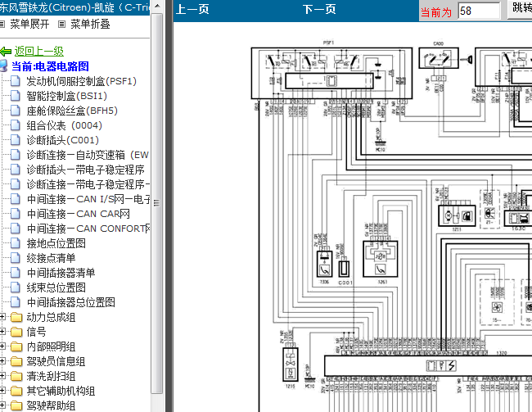Open 诊断连接-带电子稳定程序 entry
Image resolution: width=532 pixels, height=412 pixels.
[x=88, y=184]
